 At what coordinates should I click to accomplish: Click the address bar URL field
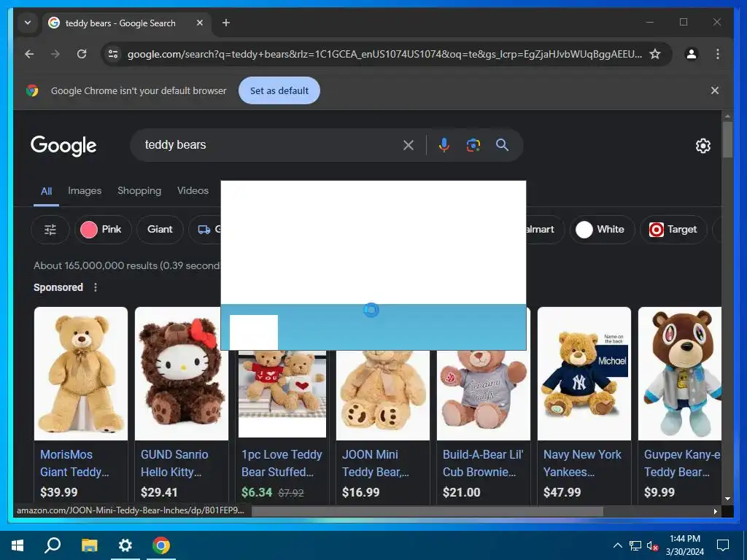384,54
